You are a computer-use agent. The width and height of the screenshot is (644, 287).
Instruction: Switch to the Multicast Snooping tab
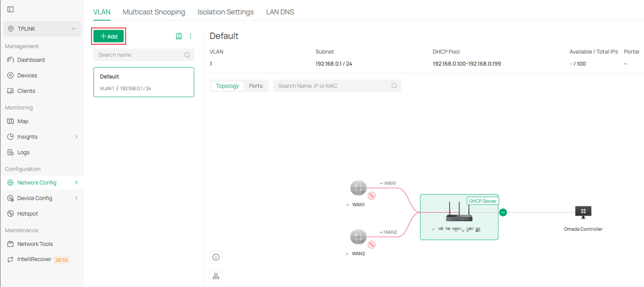pyautogui.click(x=154, y=12)
